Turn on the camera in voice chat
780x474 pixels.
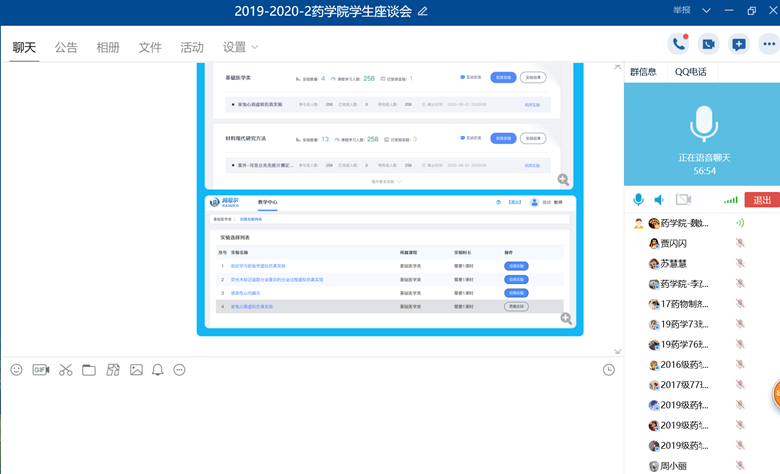tap(684, 200)
